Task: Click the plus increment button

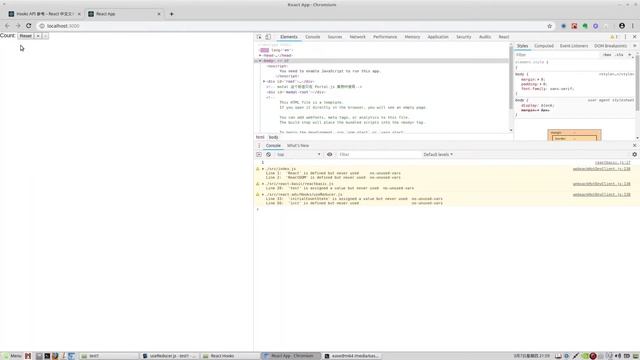Action: (38, 36)
